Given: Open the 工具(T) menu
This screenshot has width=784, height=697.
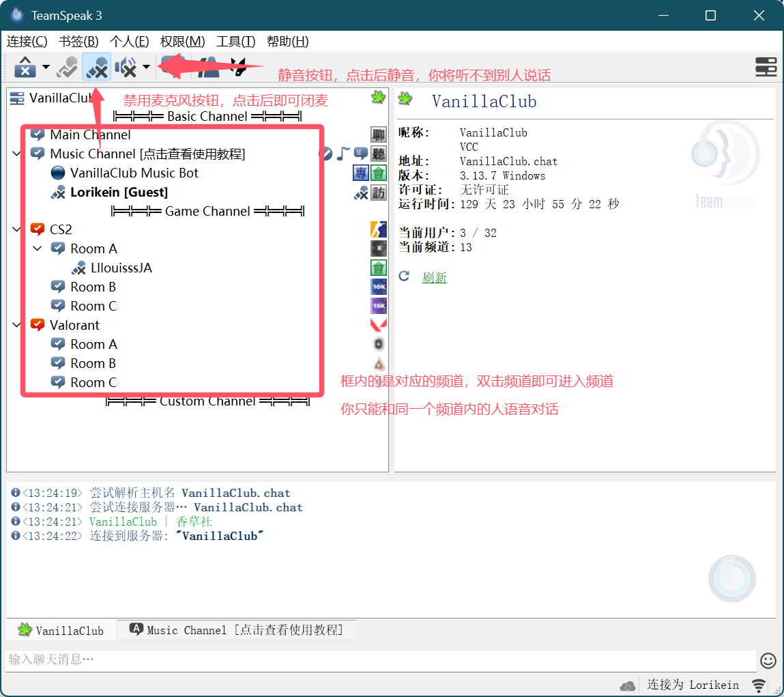Looking at the screenshot, I should coord(236,42).
